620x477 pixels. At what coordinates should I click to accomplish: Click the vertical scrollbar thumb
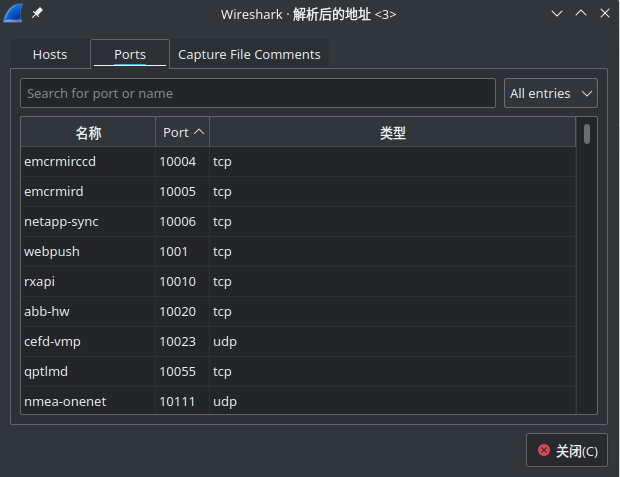point(587,134)
